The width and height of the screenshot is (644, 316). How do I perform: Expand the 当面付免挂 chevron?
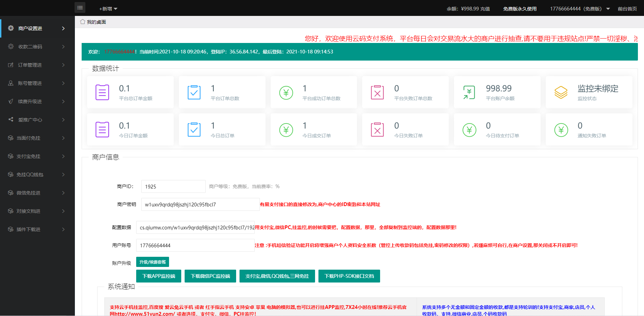(x=63, y=138)
